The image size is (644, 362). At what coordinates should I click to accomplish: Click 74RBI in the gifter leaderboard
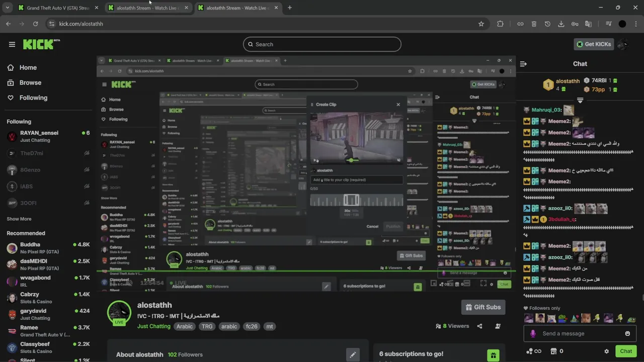click(x=599, y=80)
